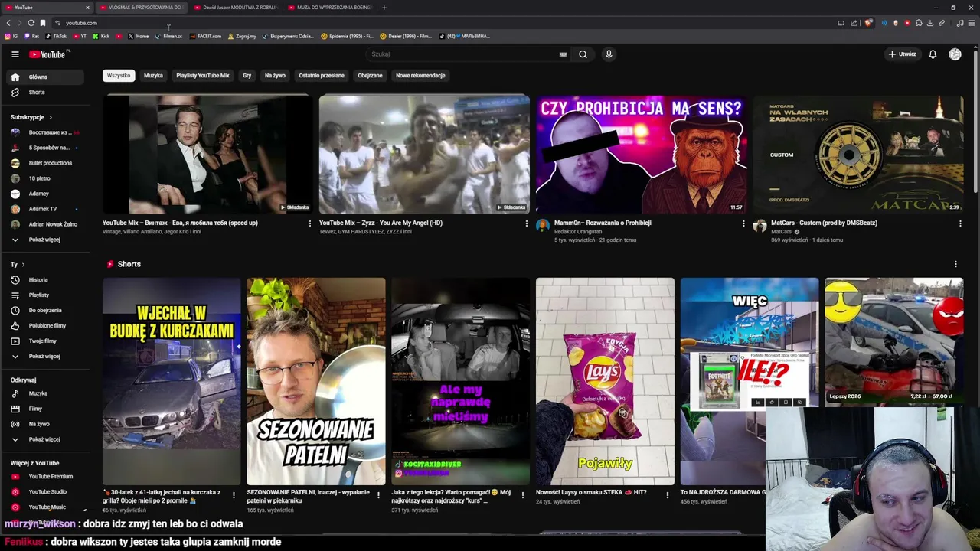
Task: Open the Ty section chevron
Action: pos(23,264)
